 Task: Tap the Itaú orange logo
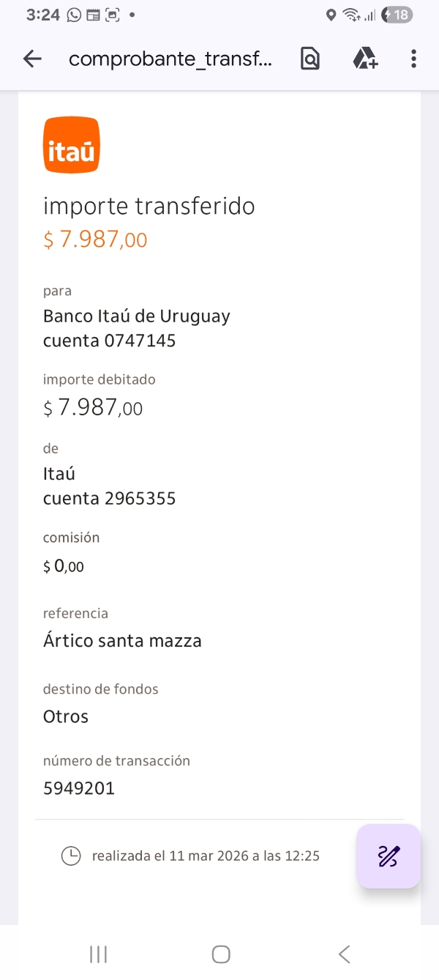point(71,145)
